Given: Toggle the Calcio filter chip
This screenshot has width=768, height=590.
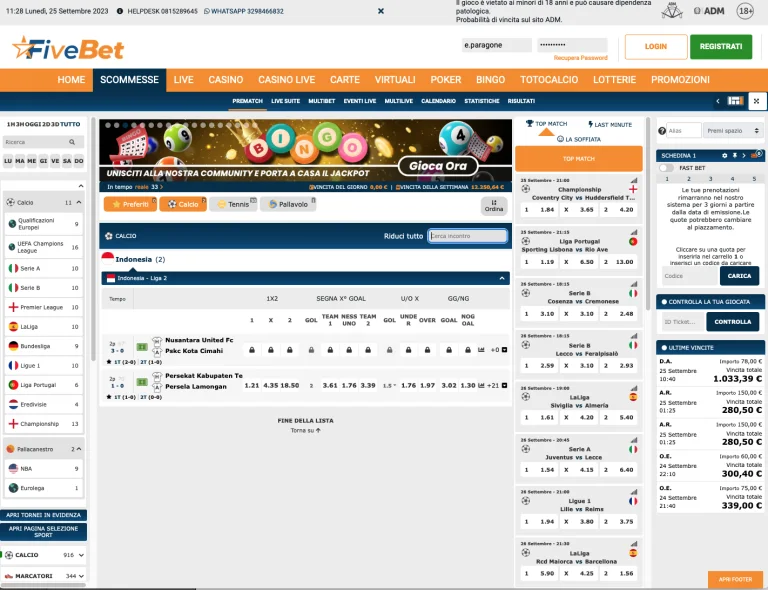Looking at the screenshot, I should point(183,204).
